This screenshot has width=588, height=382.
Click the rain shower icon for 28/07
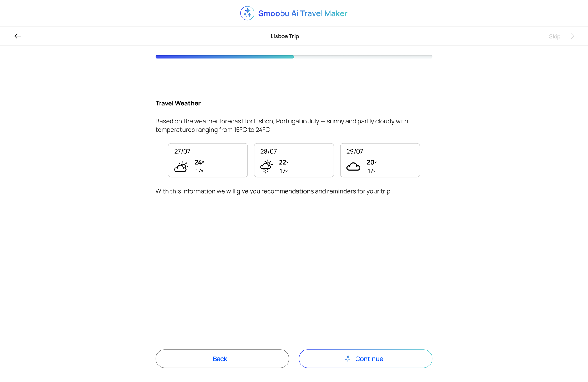pyautogui.click(x=266, y=166)
